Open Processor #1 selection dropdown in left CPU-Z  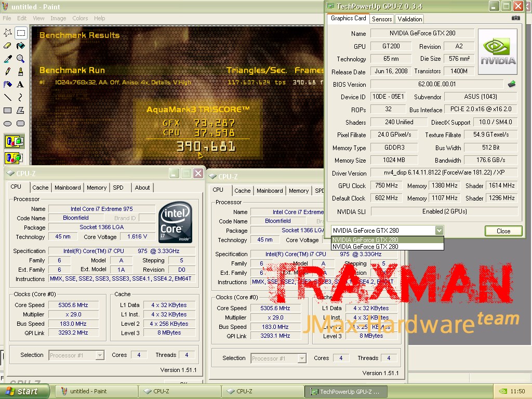point(100,355)
